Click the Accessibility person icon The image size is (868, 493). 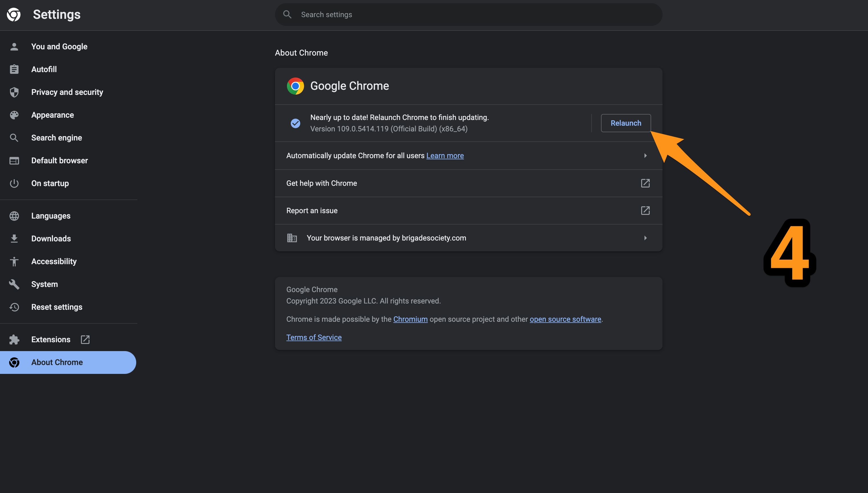(x=14, y=261)
